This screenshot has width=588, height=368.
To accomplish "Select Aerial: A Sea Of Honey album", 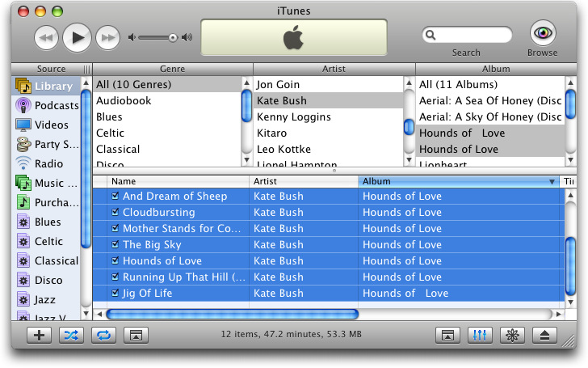I will pos(490,100).
